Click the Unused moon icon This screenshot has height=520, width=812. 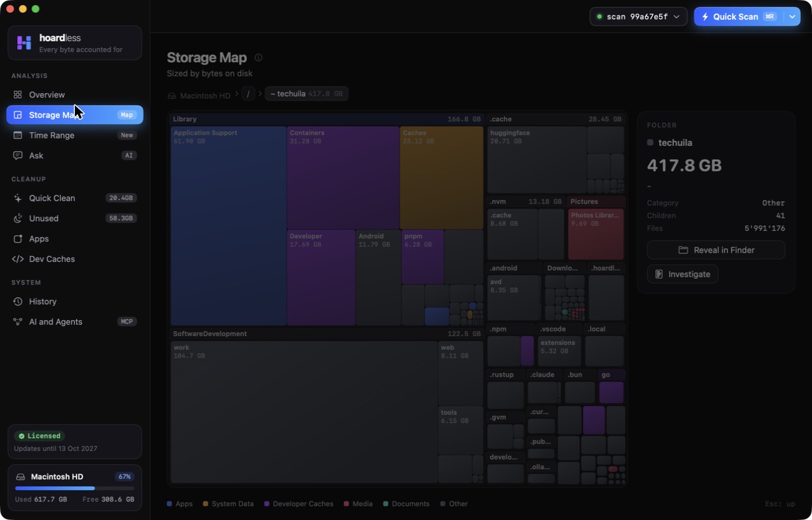point(18,218)
